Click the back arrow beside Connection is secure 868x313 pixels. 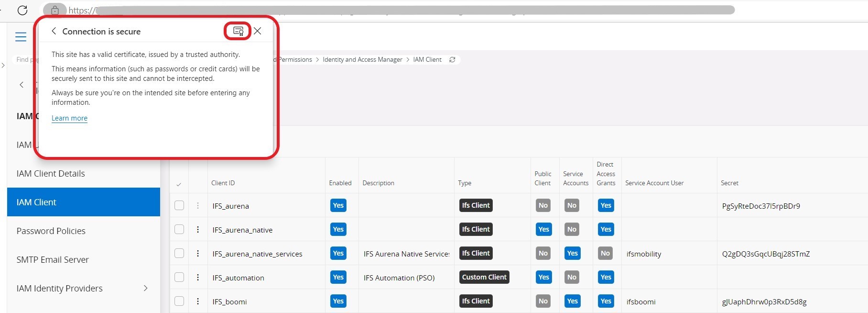pos(54,31)
